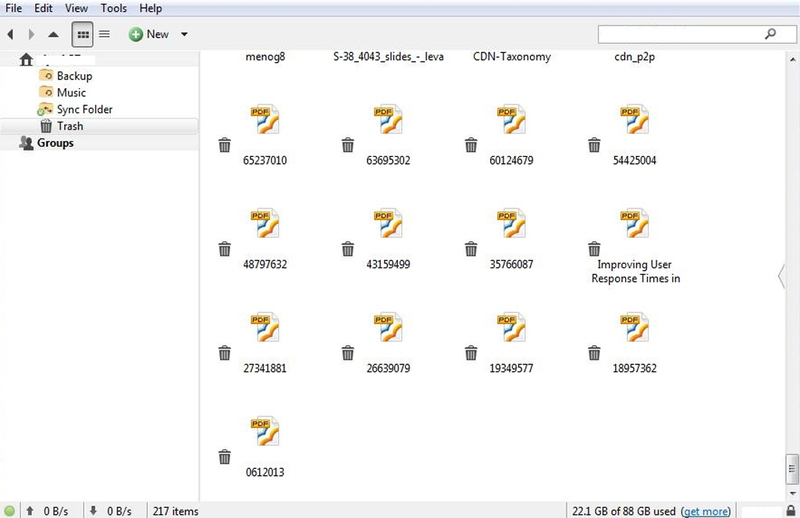Click the download speed arrow icon
Screen dimensions: 800x518
click(93, 510)
